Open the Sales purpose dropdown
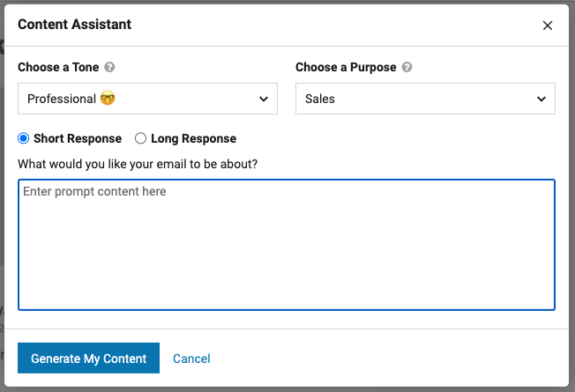Screen dimensions: 575x392 pos(425,99)
